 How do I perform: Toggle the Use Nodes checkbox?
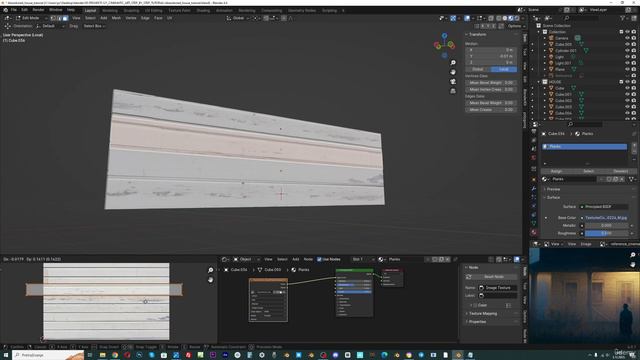(x=319, y=259)
